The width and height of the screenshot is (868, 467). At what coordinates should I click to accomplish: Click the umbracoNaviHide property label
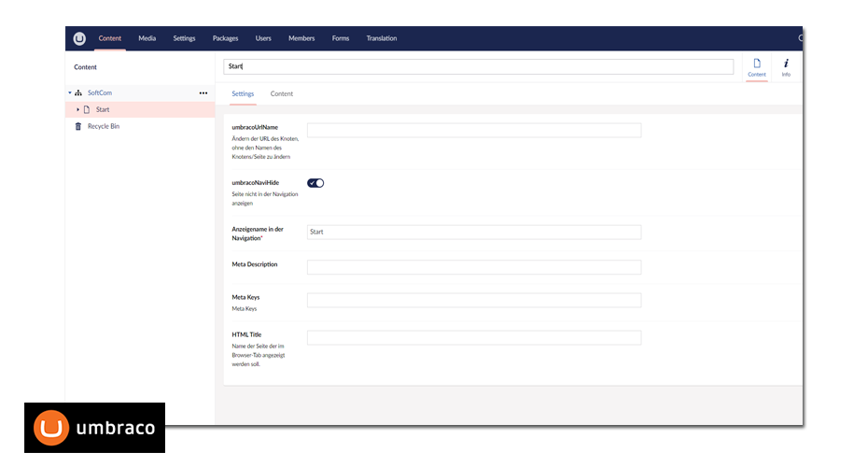click(255, 183)
